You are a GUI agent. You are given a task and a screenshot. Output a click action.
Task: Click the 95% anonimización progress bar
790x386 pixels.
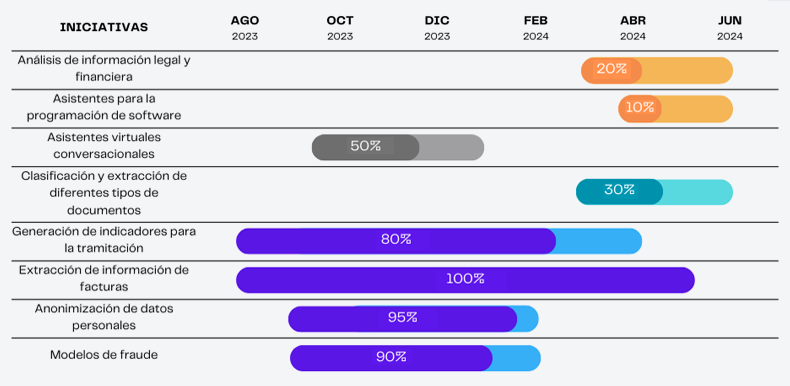[414, 318]
